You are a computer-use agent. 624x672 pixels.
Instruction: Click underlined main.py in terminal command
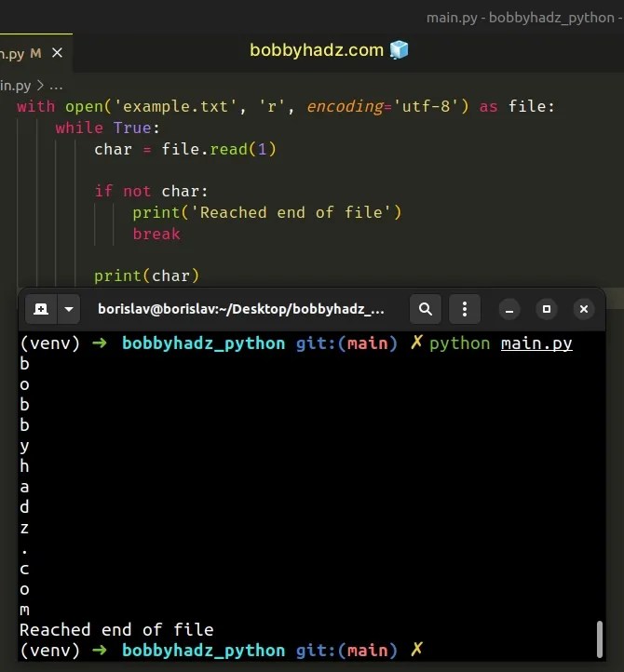click(x=536, y=343)
